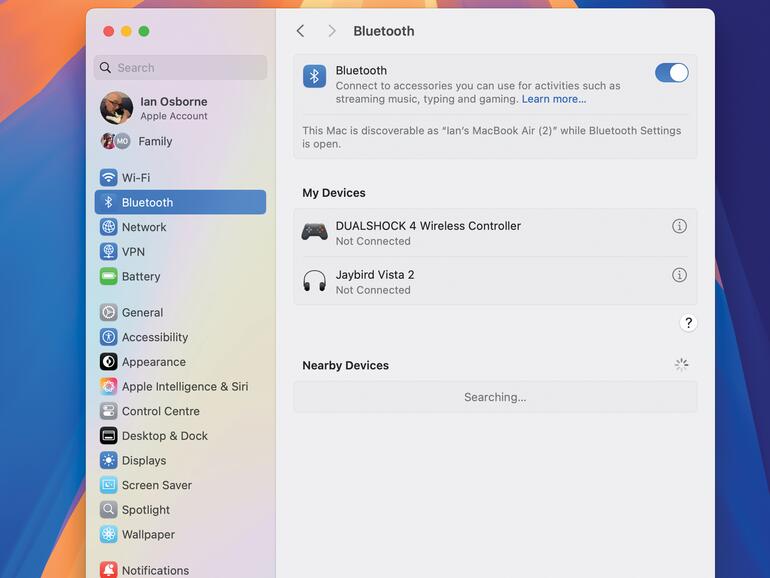
Task: Click the red close window button
Action: click(109, 31)
